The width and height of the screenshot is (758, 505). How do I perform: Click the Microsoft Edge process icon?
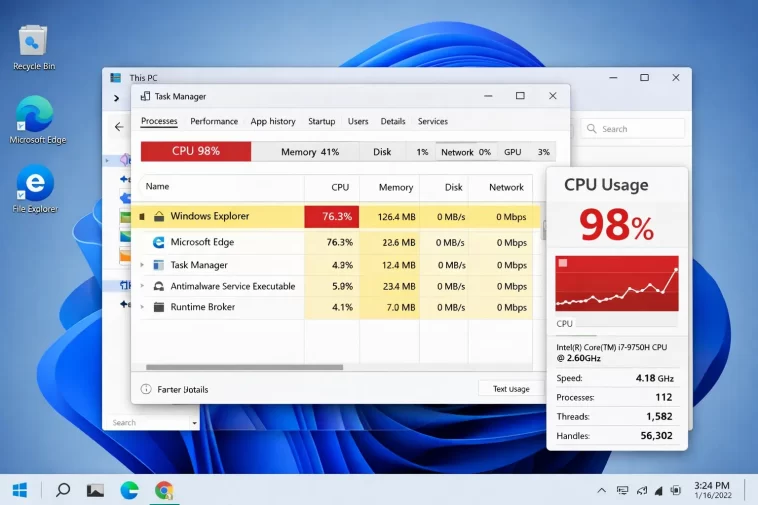click(158, 242)
